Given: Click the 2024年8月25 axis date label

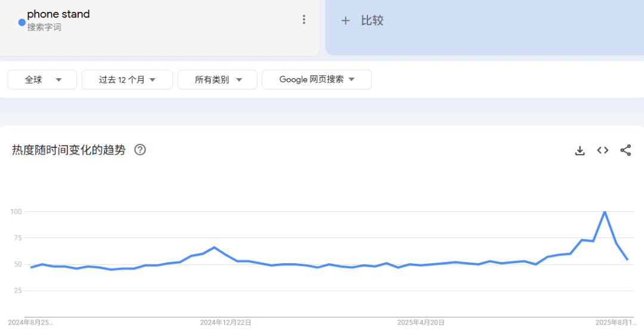Looking at the screenshot, I should pyautogui.click(x=30, y=323).
